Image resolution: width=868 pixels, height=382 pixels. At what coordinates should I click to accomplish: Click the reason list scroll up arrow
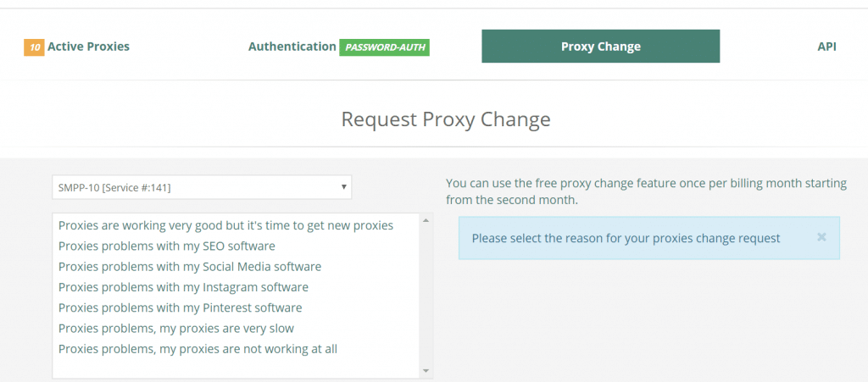(426, 221)
